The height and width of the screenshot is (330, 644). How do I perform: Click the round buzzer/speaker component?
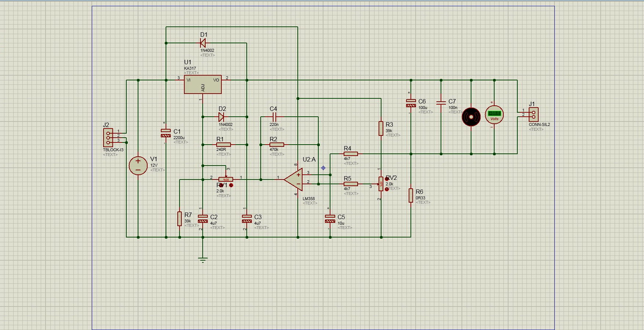click(x=471, y=117)
